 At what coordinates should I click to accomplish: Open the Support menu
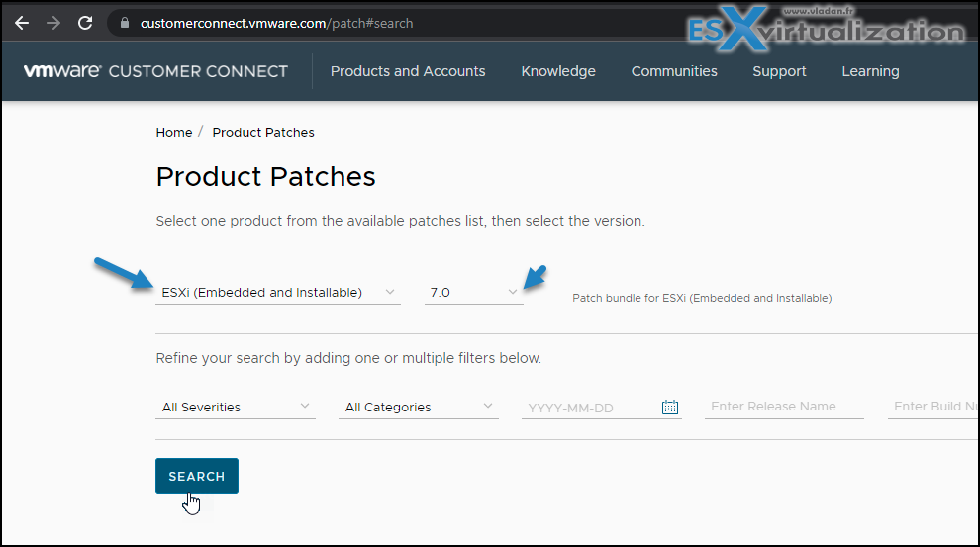tap(779, 71)
